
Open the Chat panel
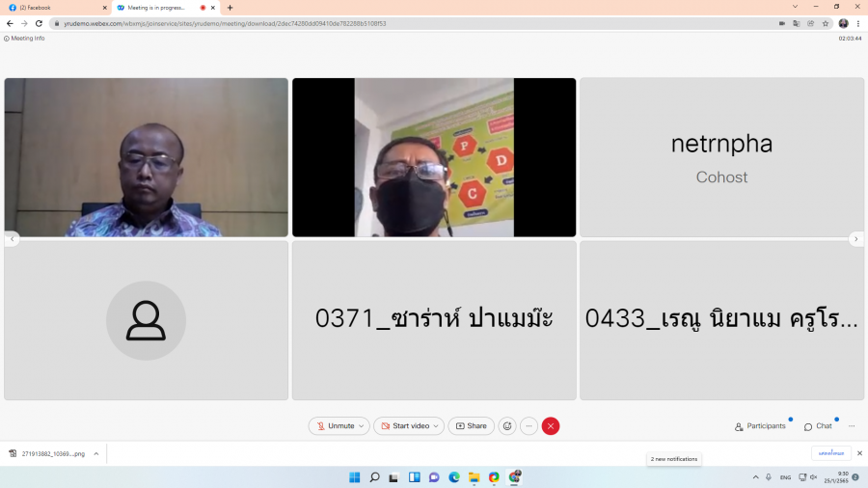pos(818,426)
